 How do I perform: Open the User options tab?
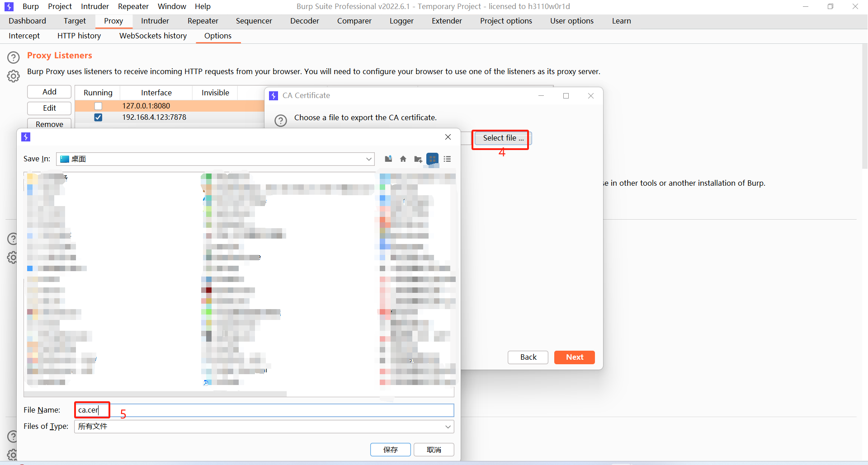572,21
